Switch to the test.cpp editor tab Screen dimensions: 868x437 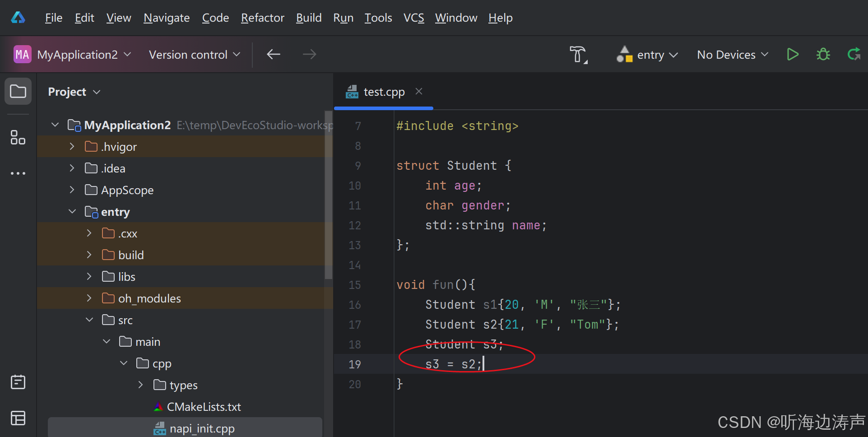pyautogui.click(x=384, y=92)
